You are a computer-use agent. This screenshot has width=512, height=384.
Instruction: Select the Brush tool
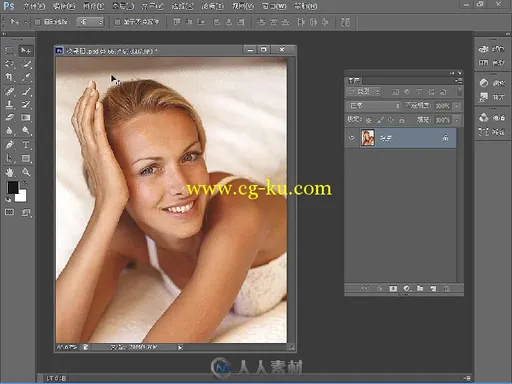26,91
